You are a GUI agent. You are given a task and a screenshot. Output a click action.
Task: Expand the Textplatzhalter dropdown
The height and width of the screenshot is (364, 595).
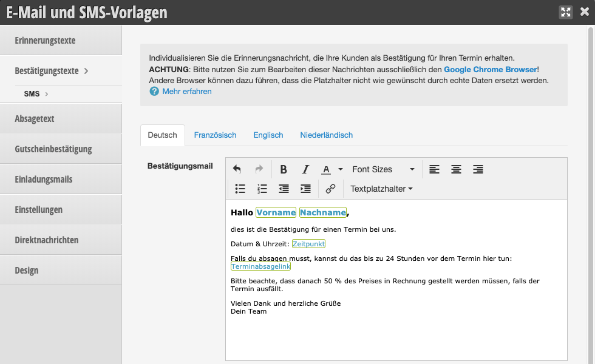(381, 189)
